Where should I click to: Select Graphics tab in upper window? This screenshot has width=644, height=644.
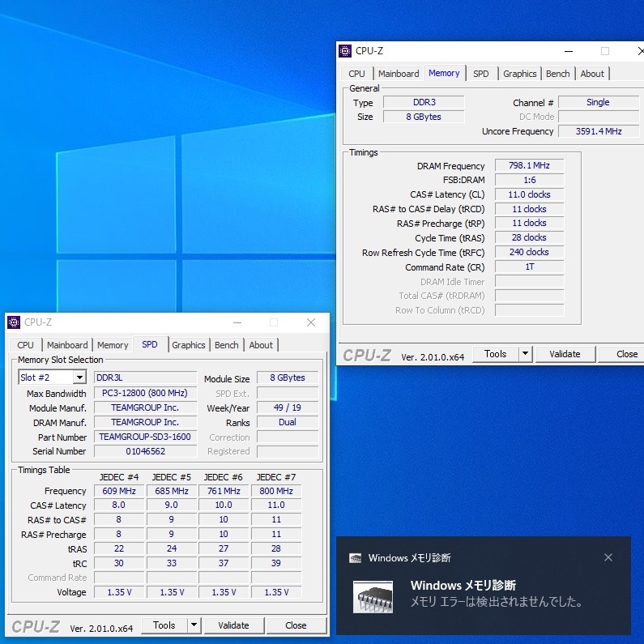pyautogui.click(x=519, y=74)
